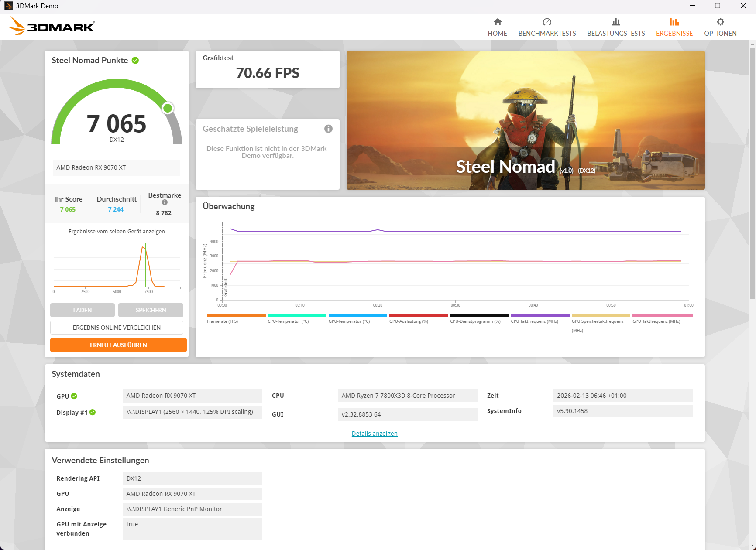The width and height of the screenshot is (756, 550).
Task: Click the Anzeige value Generic PnP Monitor
Action: pos(192,509)
